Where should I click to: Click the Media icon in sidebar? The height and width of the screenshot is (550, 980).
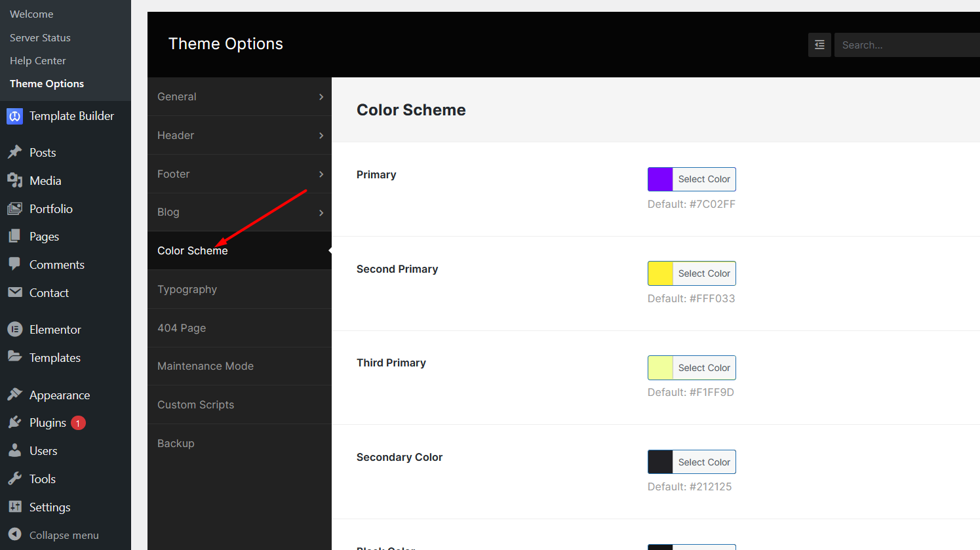pos(14,180)
